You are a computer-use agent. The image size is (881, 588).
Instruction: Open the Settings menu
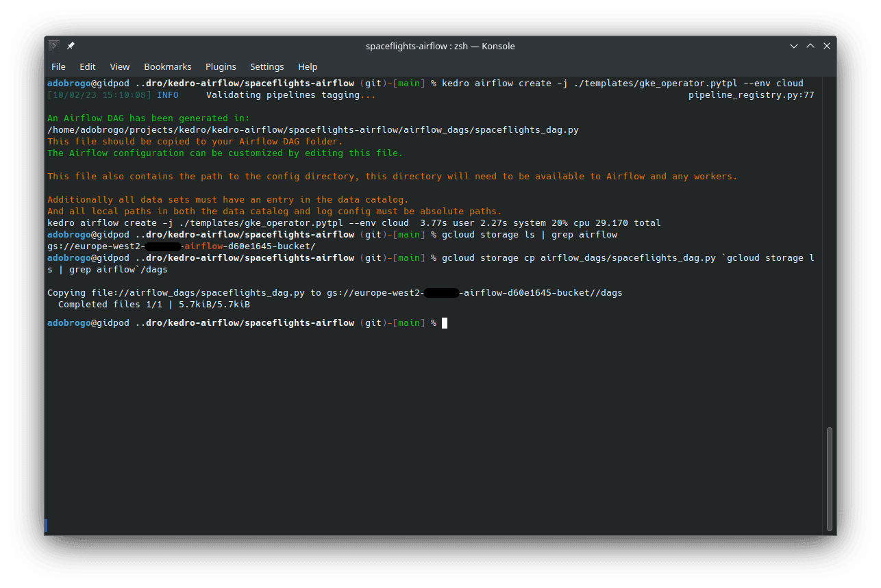pos(266,66)
